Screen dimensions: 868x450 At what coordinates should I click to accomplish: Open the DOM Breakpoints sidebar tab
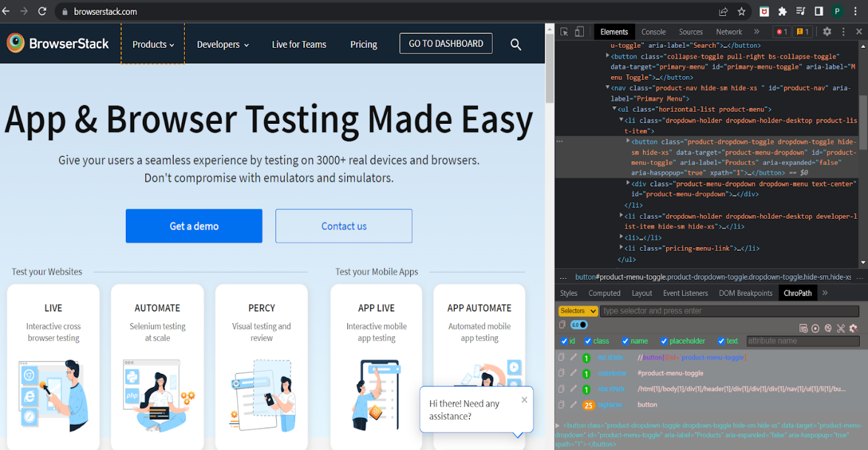tap(745, 293)
